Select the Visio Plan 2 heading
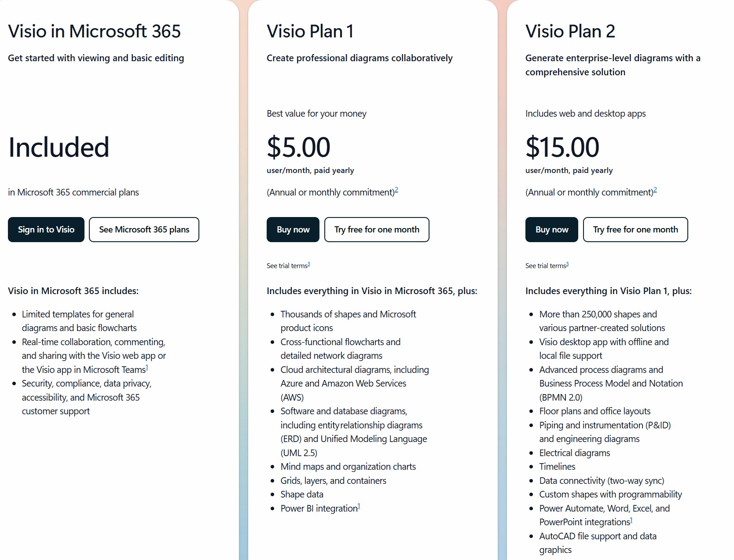This screenshot has width=734, height=560. pyautogui.click(x=570, y=31)
